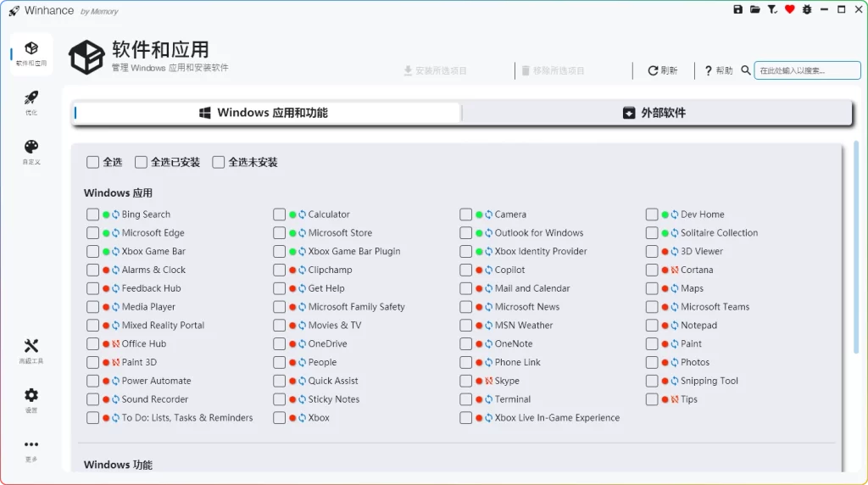Check the Select All Not Installed (全选未安装) checkbox

[218, 162]
